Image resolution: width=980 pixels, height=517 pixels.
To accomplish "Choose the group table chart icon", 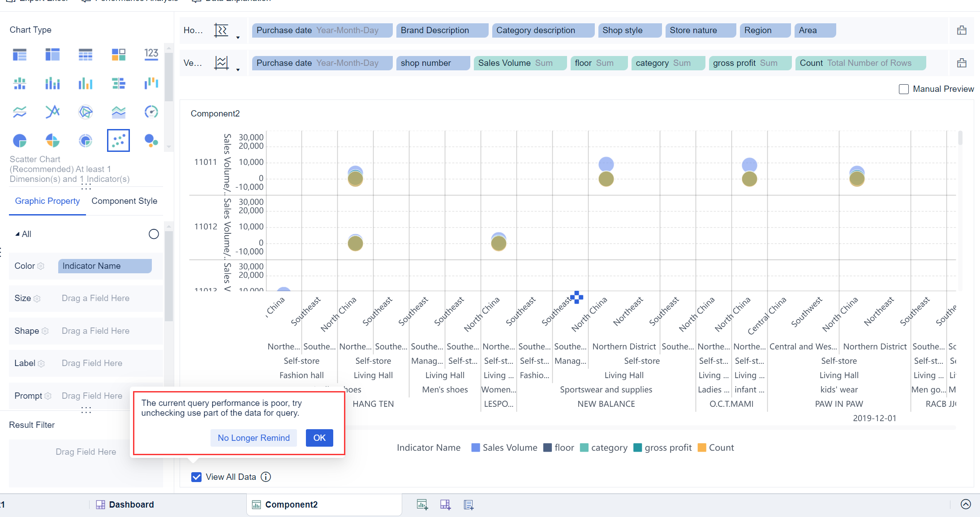I will (x=20, y=55).
